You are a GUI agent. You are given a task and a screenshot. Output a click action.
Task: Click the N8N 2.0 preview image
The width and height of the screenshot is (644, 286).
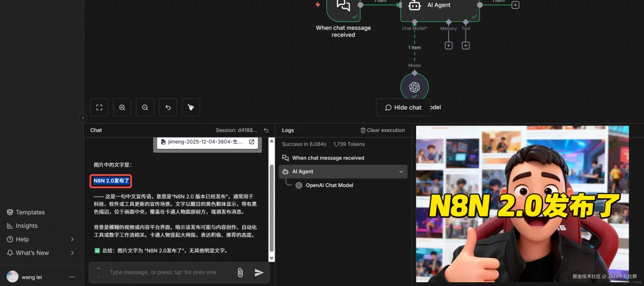pyautogui.click(x=522, y=204)
